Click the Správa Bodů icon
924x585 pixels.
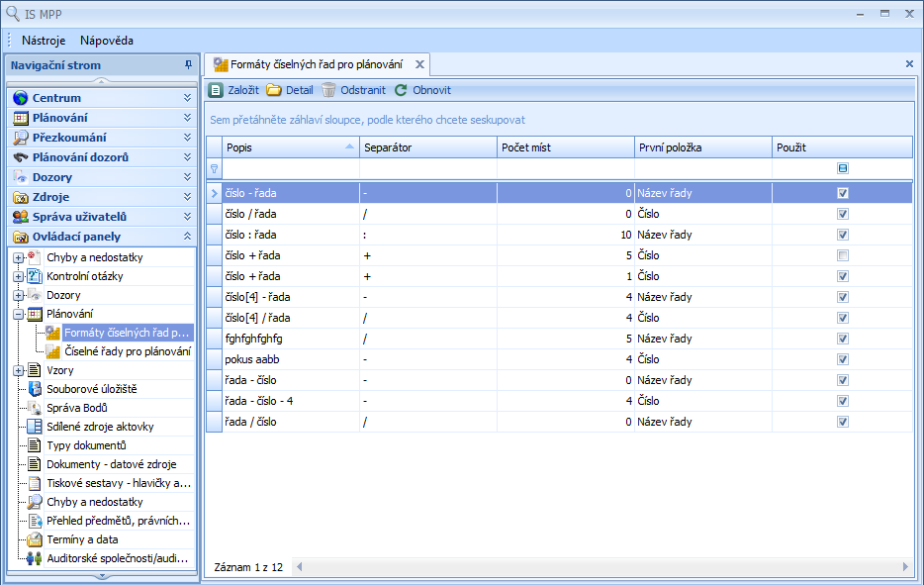[x=36, y=408]
